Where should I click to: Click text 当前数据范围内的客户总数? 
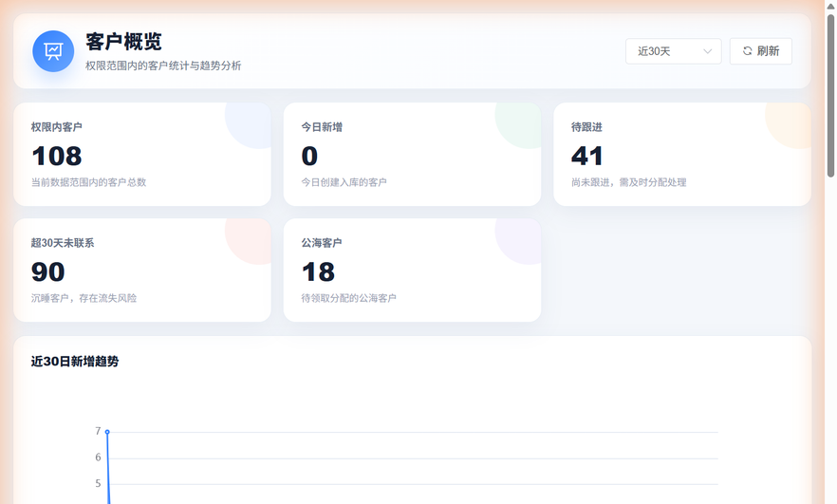click(88, 182)
